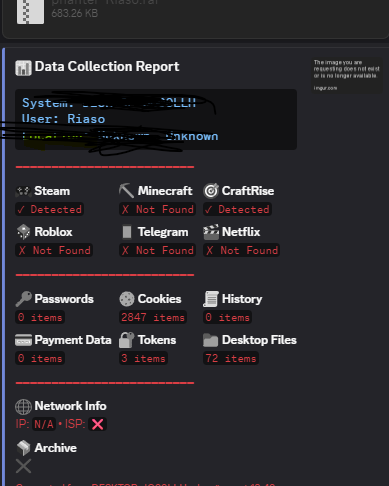Viewport: 389px width, 486px height.
Task: Click the Cookies heading
Action: coord(160,299)
